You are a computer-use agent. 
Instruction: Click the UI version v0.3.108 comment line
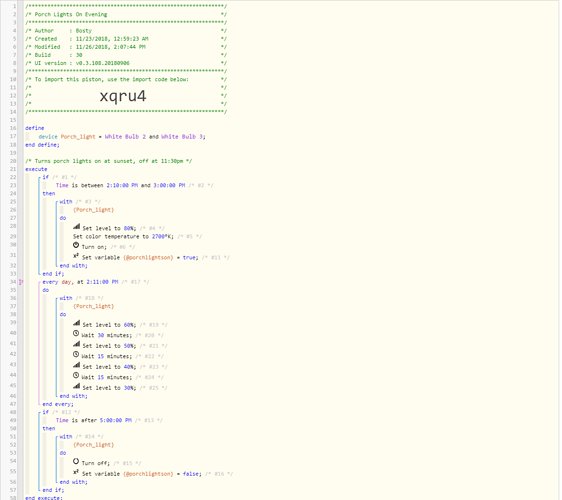click(x=126, y=63)
